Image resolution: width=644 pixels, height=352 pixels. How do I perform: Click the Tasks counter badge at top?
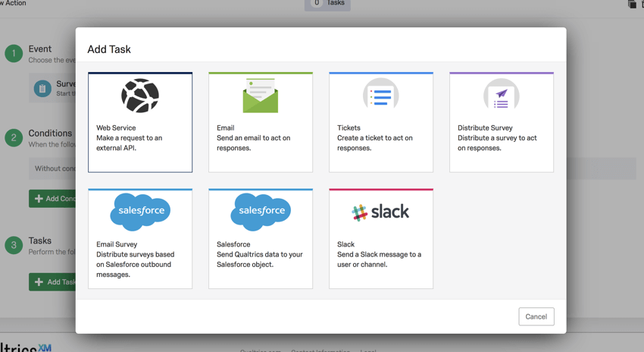[x=327, y=4]
